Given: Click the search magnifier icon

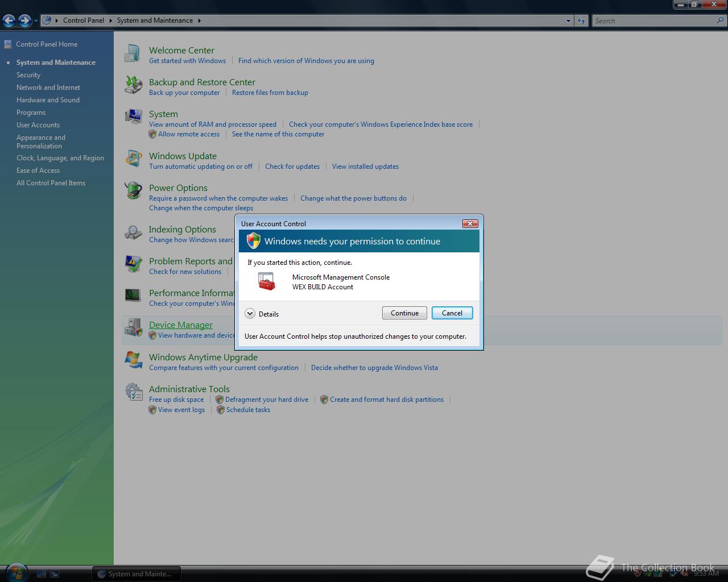Looking at the screenshot, I should [721, 20].
